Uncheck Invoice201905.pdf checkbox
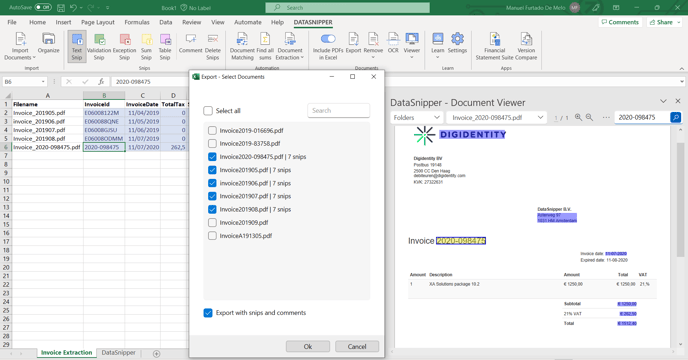 coord(212,170)
